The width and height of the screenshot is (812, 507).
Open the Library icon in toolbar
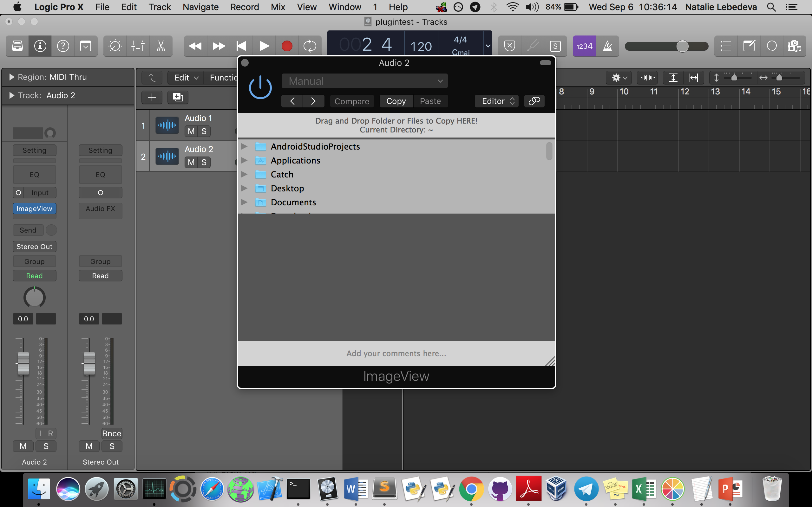17,46
